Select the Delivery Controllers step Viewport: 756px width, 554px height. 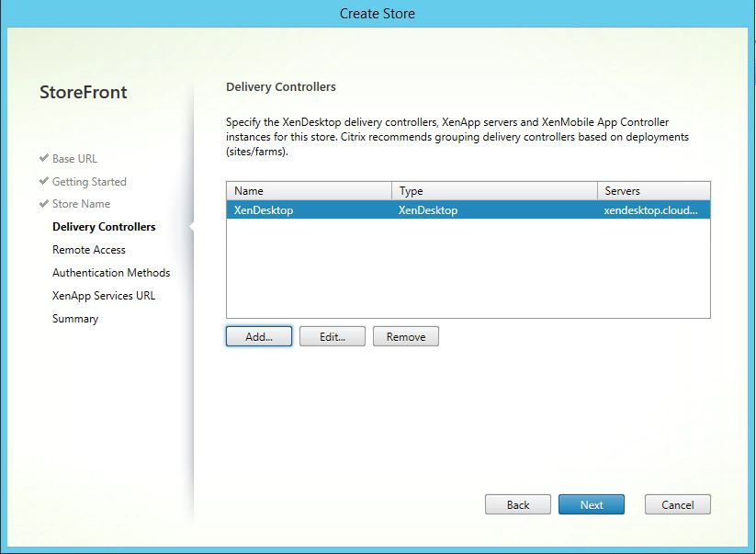(x=104, y=227)
